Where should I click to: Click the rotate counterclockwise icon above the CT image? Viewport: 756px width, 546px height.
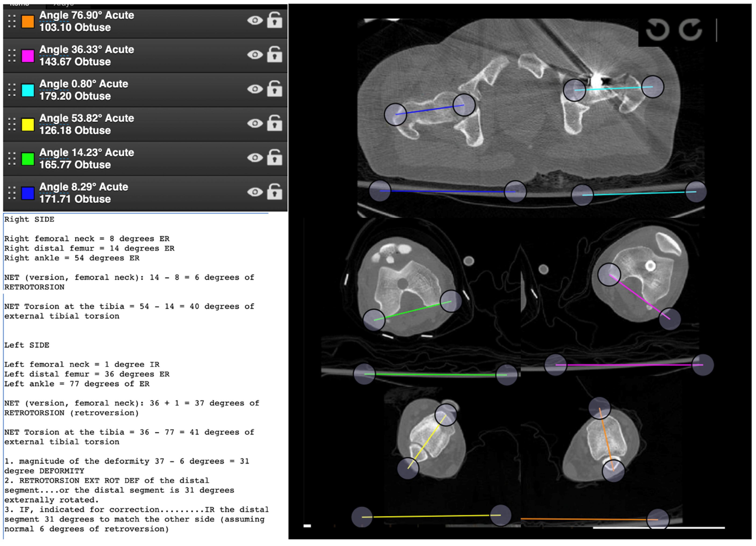(x=658, y=30)
